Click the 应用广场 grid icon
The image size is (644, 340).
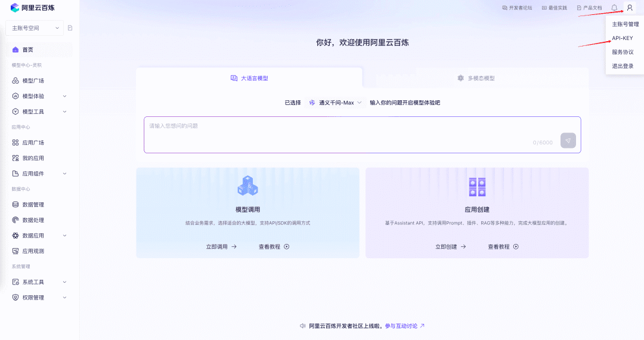pyautogui.click(x=15, y=143)
